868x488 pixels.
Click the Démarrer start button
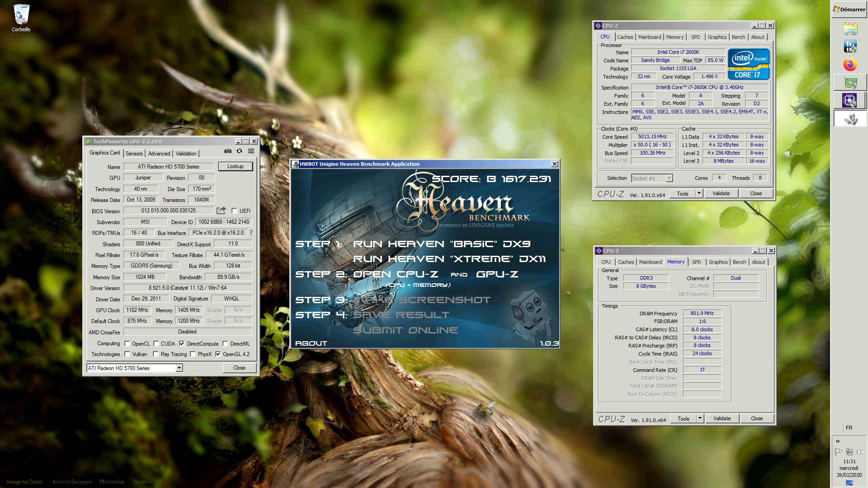tap(849, 9)
